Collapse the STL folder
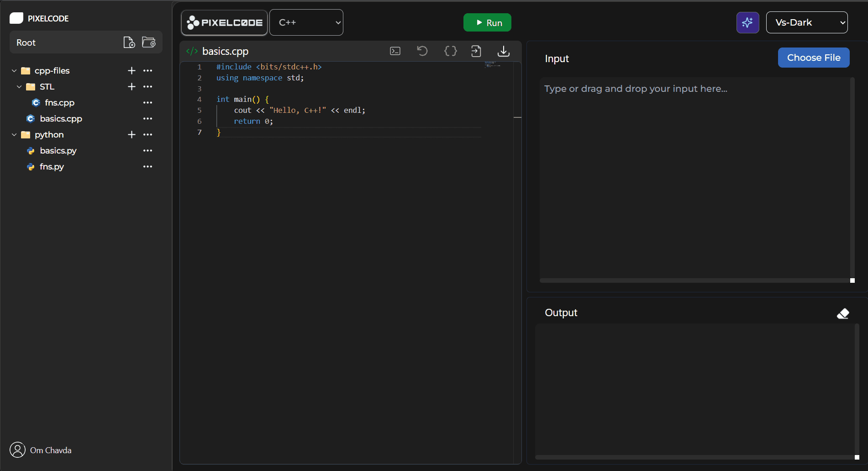868x471 pixels. (19, 87)
